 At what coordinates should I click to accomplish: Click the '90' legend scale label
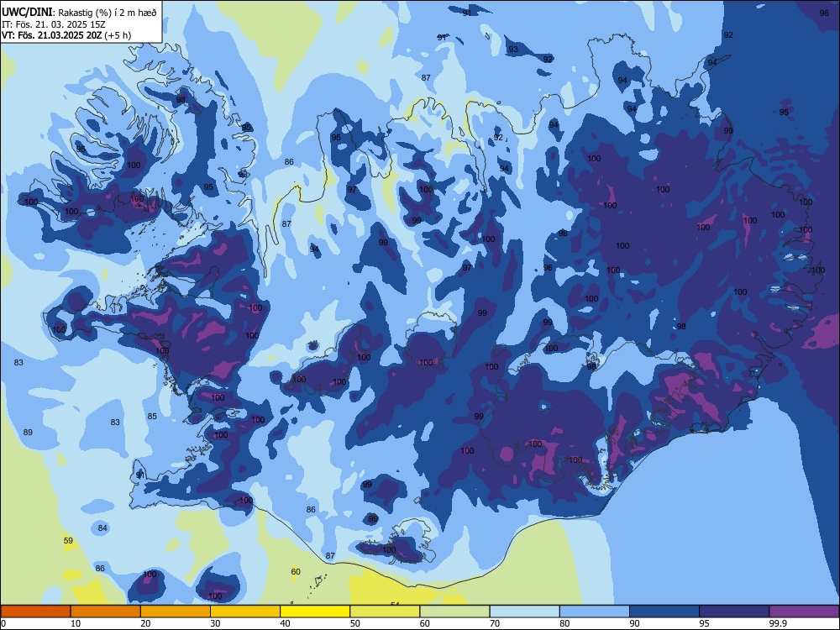[634, 623]
